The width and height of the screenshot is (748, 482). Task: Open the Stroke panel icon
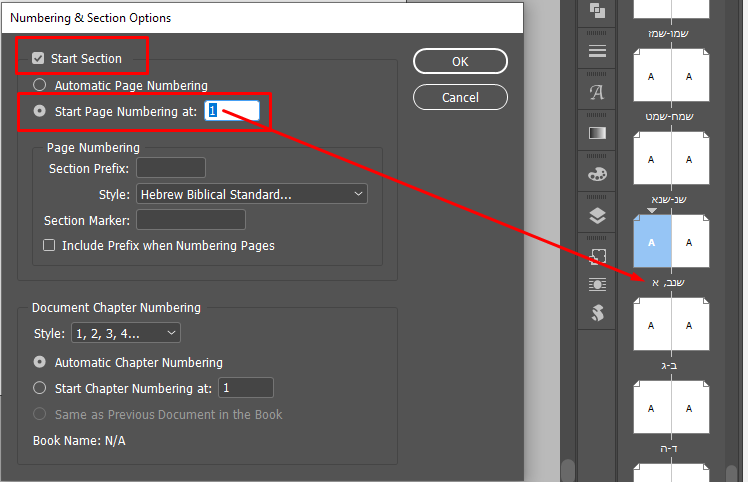tap(597, 51)
